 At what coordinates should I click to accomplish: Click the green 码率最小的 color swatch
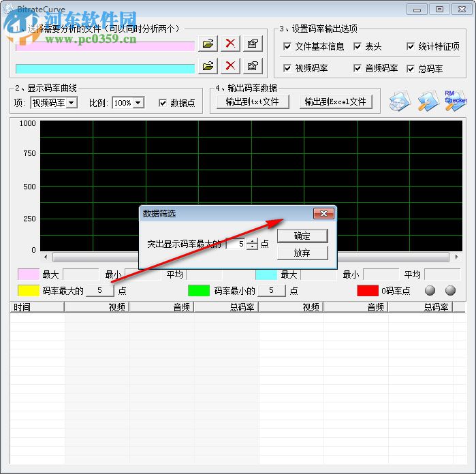click(x=199, y=291)
